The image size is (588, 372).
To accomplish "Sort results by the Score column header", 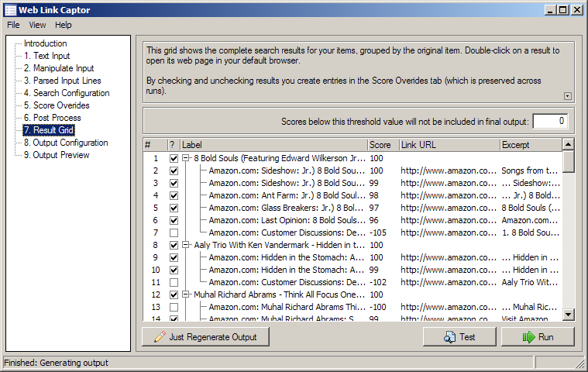I will (x=383, y=145).
